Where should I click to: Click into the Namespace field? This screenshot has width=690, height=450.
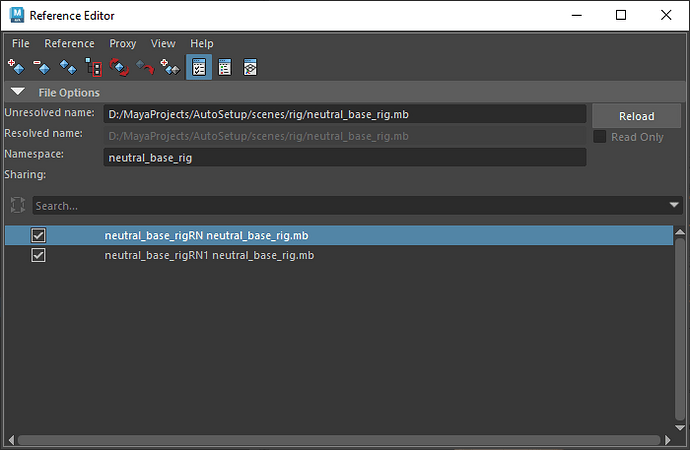pos(345,157)
